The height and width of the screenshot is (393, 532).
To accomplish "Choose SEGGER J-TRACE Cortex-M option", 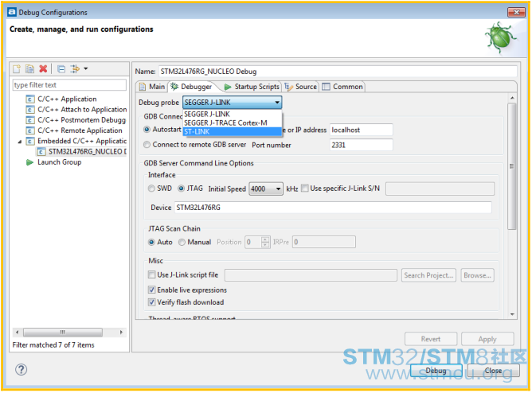I will click(x=232, y=123).
